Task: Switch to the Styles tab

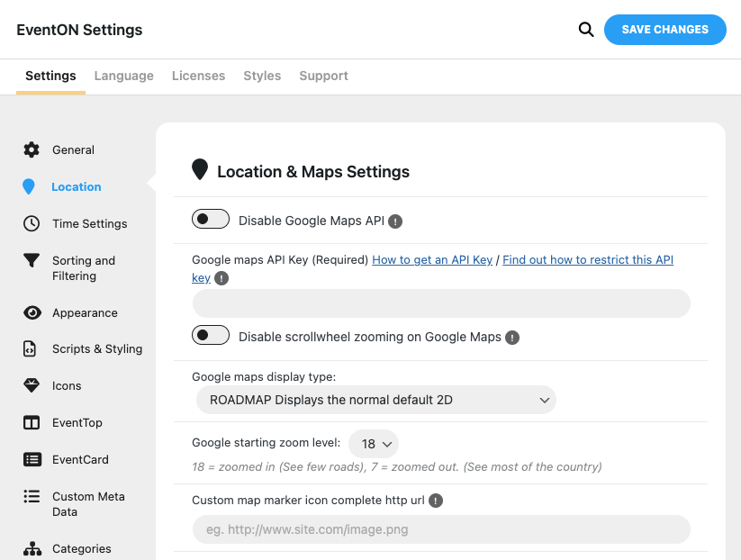Action: coord(262,77)
